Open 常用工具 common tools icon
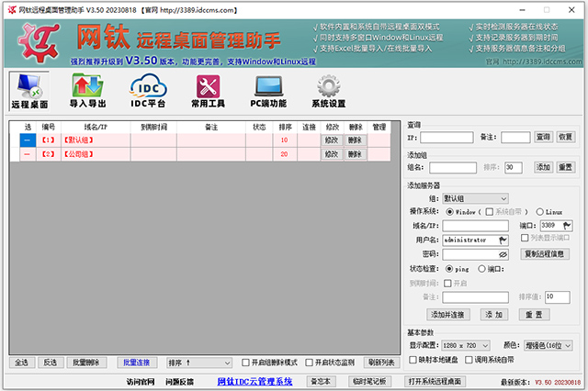The height and width of the screenshot is (391, 588). coord(209,91)
